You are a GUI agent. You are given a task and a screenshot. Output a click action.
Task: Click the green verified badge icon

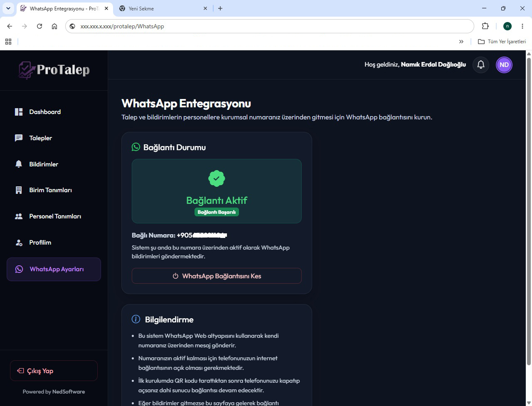point(217,178)
